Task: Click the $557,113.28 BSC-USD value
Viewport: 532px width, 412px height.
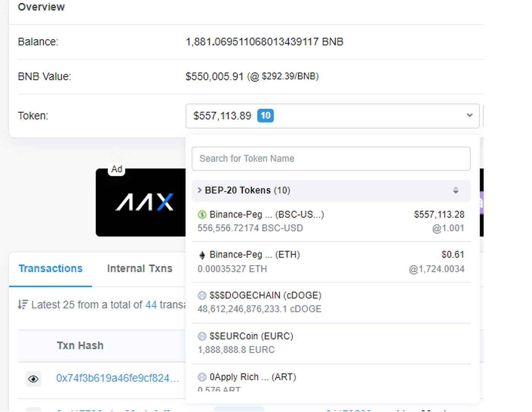Action: tap(439, 215)
